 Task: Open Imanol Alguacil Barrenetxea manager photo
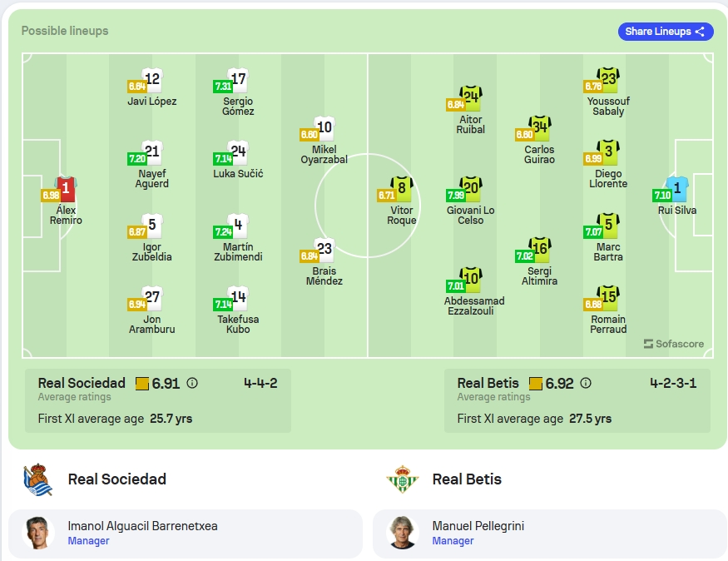tap(38, 534)
